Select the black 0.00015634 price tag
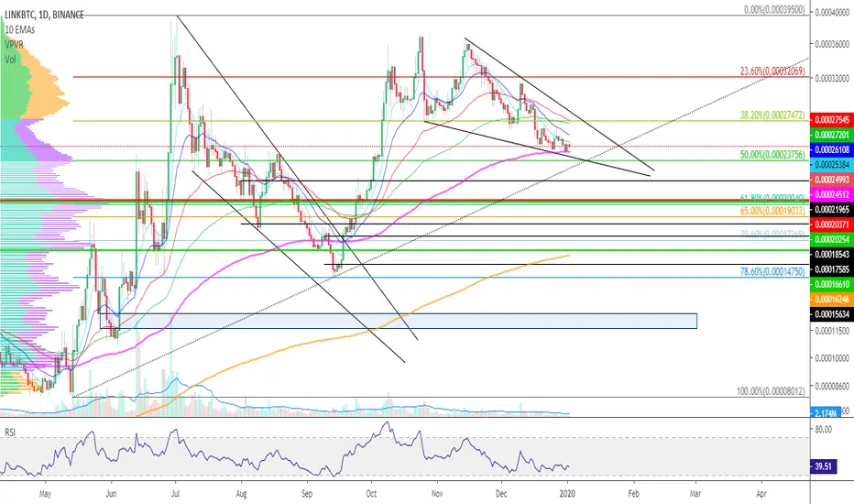The width and height of the screenshot is (854, 504). click(832, 314)
